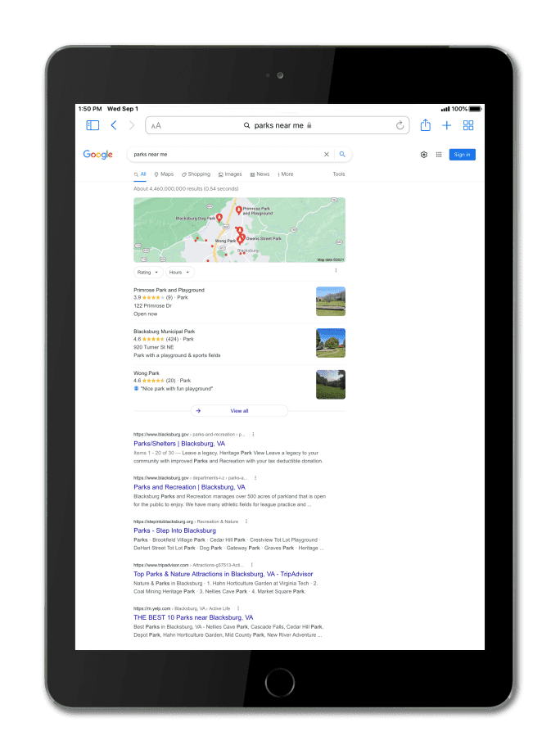Tap the 1:50 PM clock
This screenshot has height=754, width=560.
click(90, 109)
